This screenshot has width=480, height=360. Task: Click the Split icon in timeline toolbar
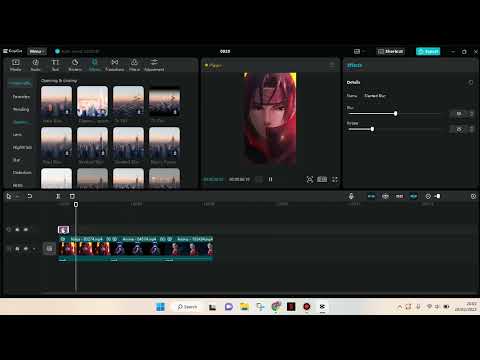[x=58, y=196]
